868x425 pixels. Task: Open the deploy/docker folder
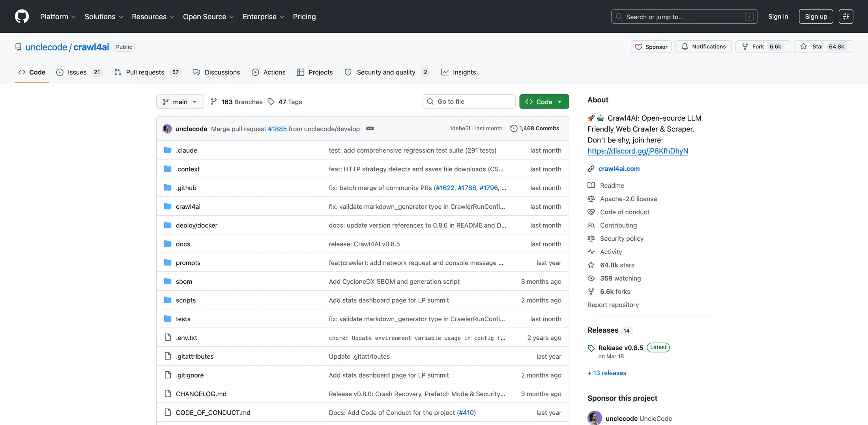click(196, 225)
